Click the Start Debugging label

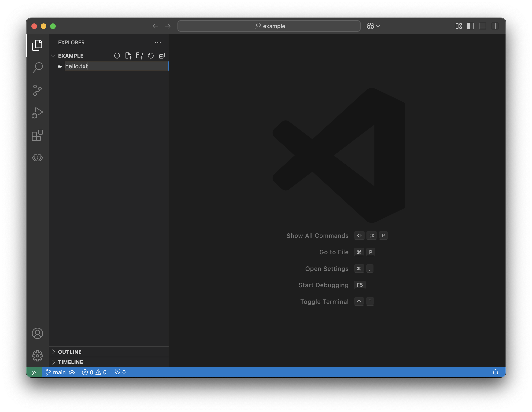tap(324, 285)
